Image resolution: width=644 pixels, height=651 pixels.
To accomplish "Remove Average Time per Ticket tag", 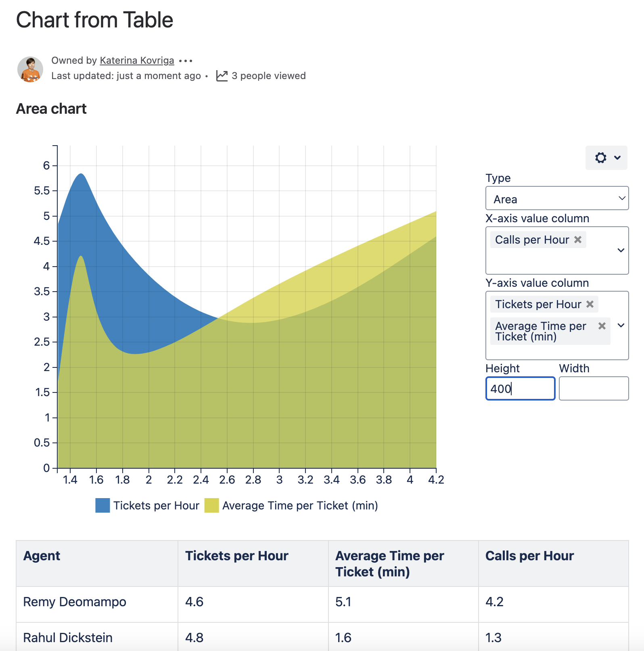I will (602, 326).
